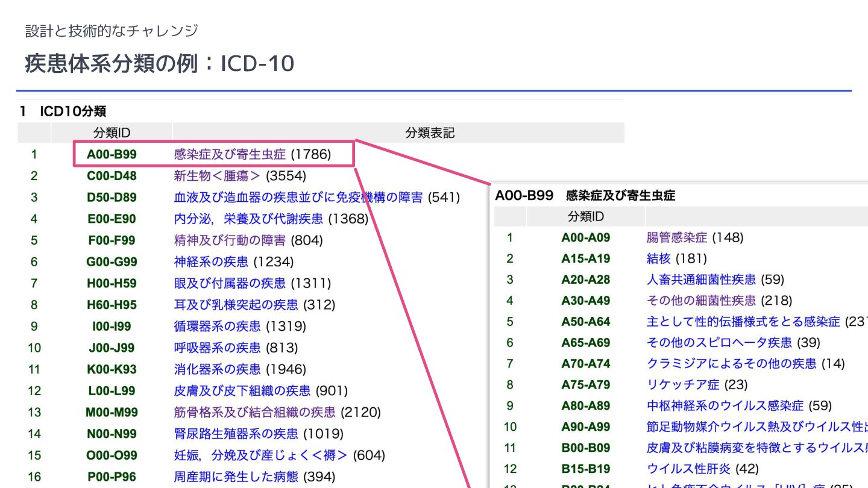Select classification ID O00-O99

tap(112, 455)
